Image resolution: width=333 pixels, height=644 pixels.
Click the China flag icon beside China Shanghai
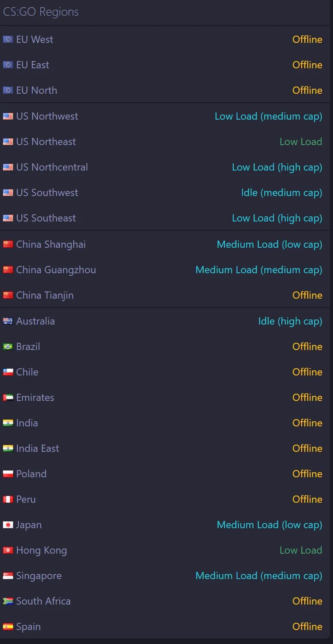tap(8, 244)
